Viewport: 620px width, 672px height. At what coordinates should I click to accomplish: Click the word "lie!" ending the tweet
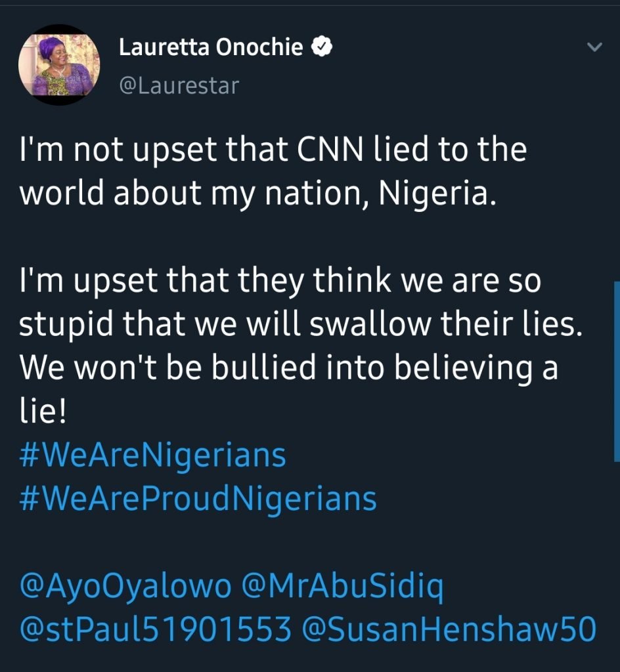[43, 413]
